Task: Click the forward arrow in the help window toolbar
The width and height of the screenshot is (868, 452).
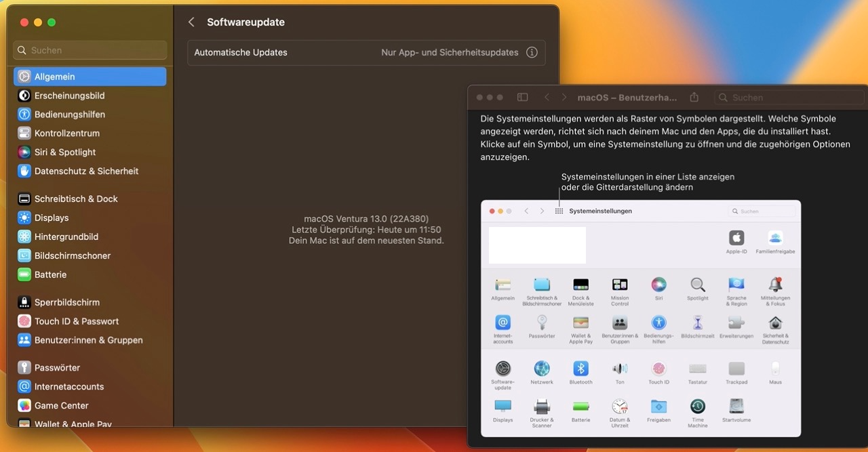Action: pyautogui.click(x=564, y=98)
